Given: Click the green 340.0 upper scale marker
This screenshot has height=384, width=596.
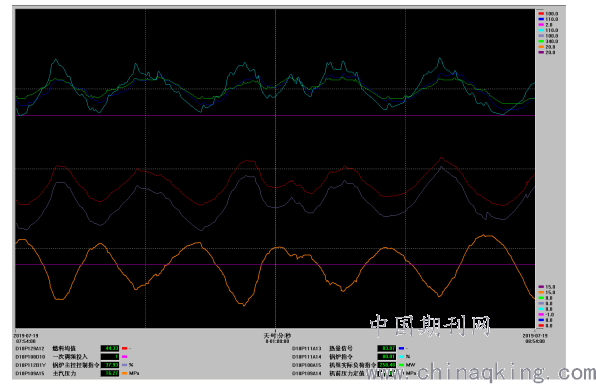Looking at the screenshot, I should coord(548,41).
